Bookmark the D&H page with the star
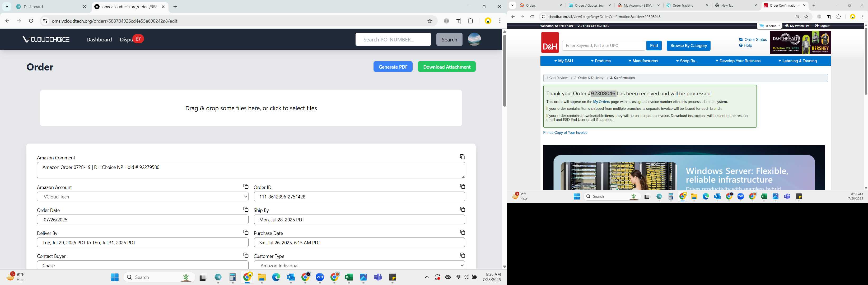The image size is (868, 285). 806,16
